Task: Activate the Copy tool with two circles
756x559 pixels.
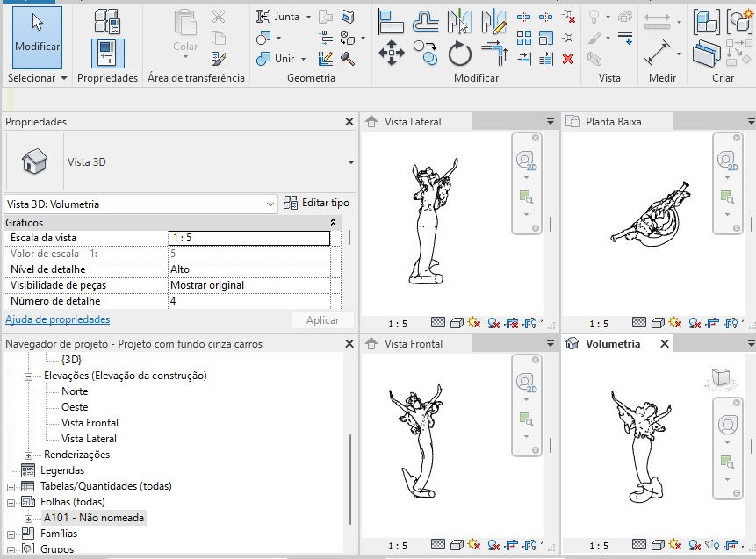Action: (x=425, y=53)
